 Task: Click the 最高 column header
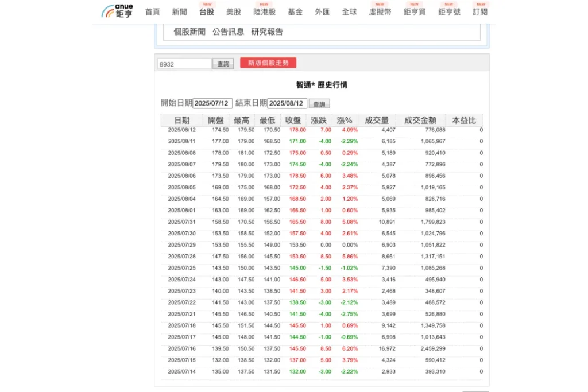tap(242, 121)
